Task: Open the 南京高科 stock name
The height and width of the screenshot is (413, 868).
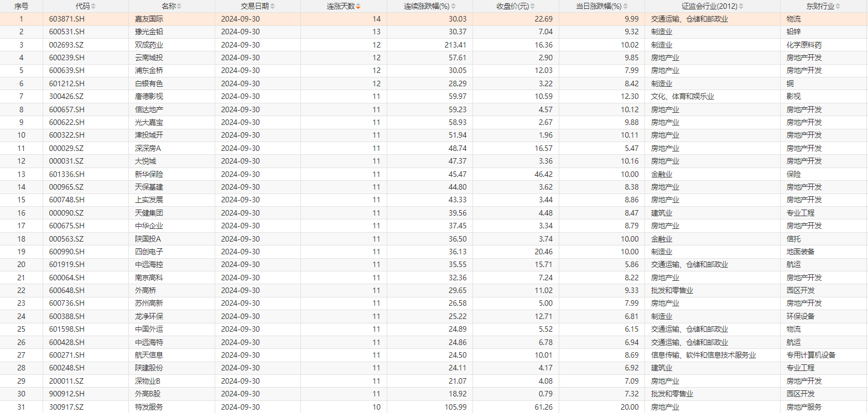Action: [x=149, y=278]
